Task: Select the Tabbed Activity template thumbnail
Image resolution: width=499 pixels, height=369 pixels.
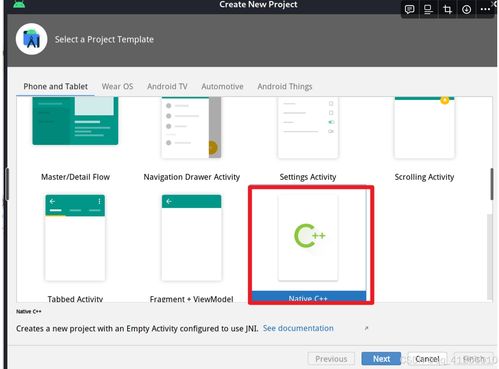Action: [x=75, y=238]
